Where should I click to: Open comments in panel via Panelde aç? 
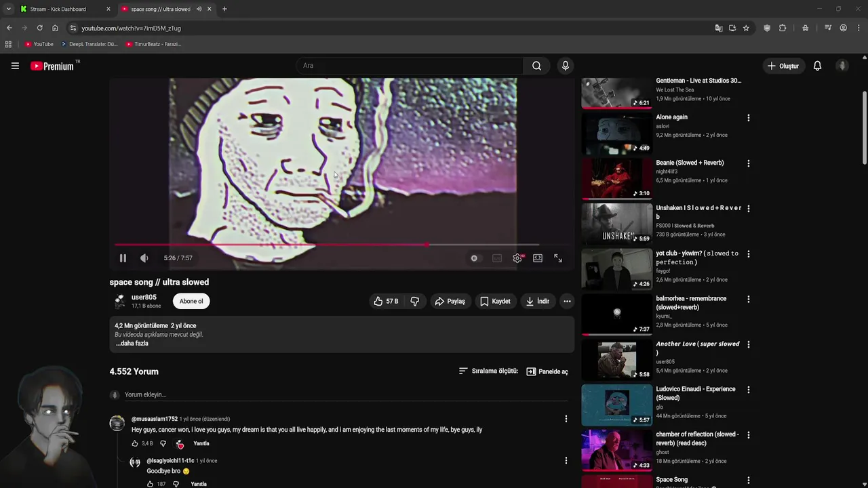click(x=547, y=371)
